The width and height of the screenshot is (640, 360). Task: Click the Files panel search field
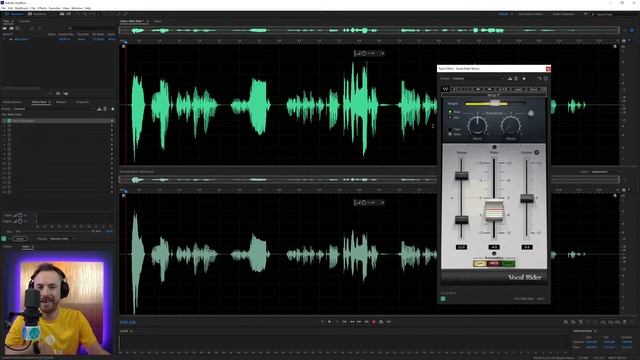pos(91,28)
